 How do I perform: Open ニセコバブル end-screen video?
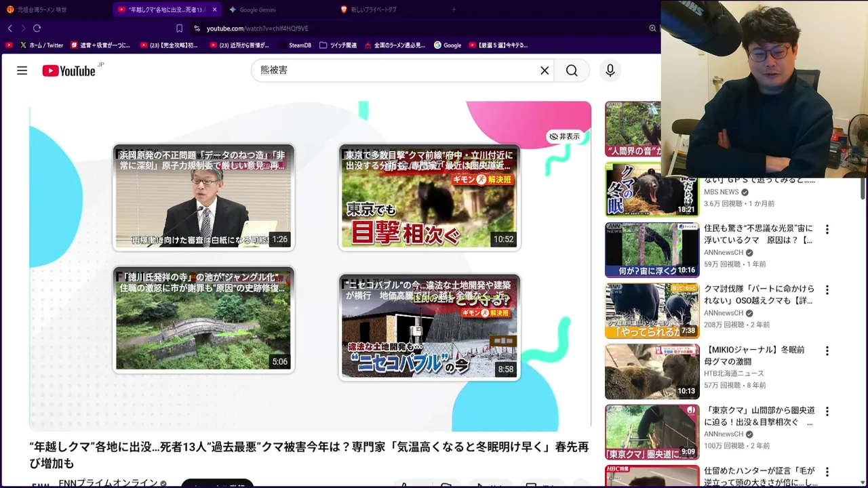[429, 327]
